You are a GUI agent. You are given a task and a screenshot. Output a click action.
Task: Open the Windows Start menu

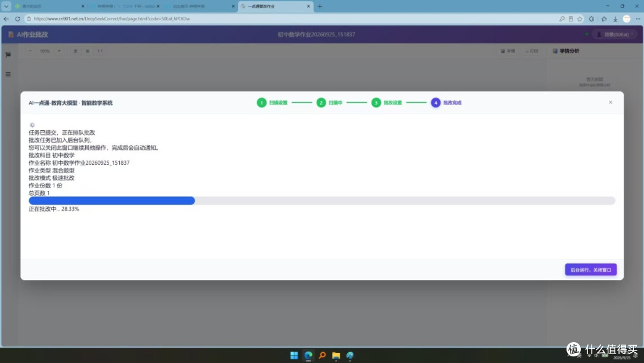pyautogui.click(x=294, y=356)
